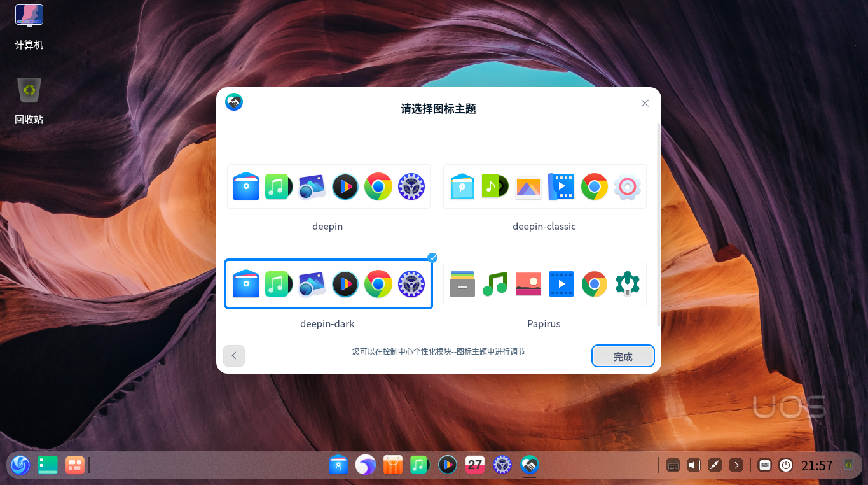
Task: Open the App Store from the dock
Action: coord(392,465)
